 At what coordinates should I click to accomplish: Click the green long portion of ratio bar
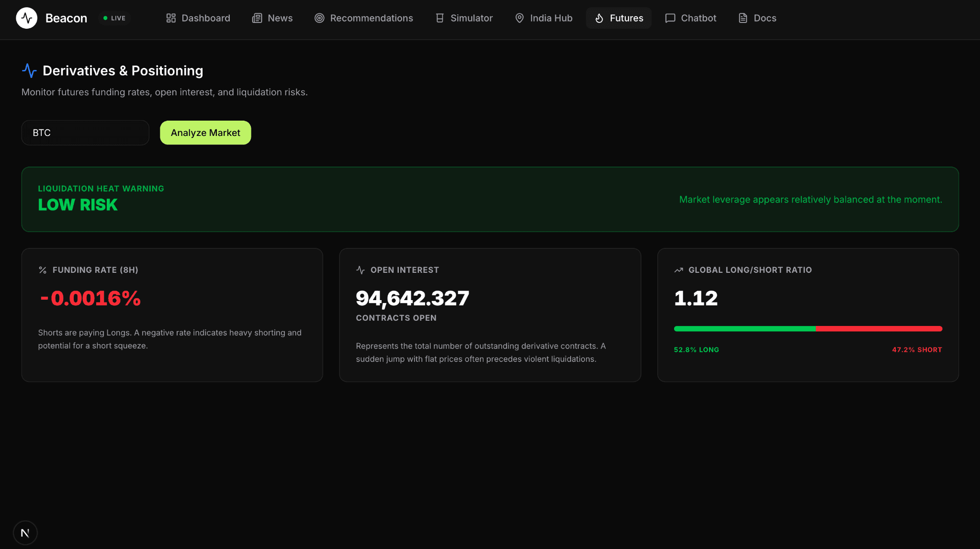tap(744, 329)
